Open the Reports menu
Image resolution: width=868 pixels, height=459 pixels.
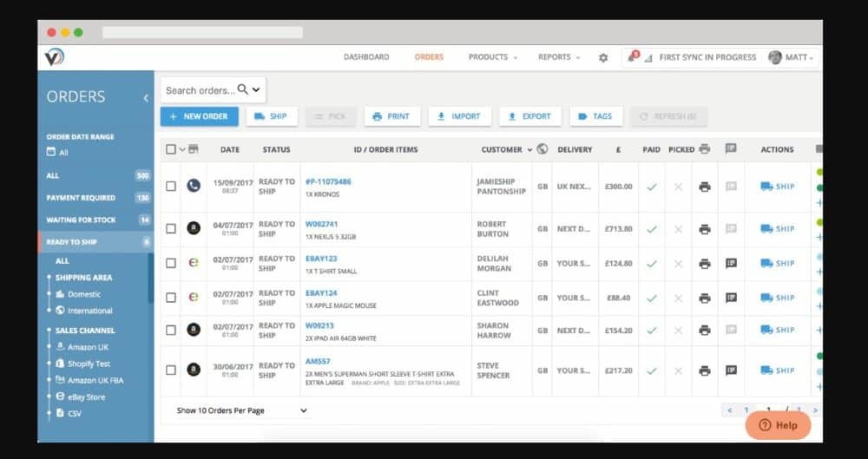click(x=559, y=57)
